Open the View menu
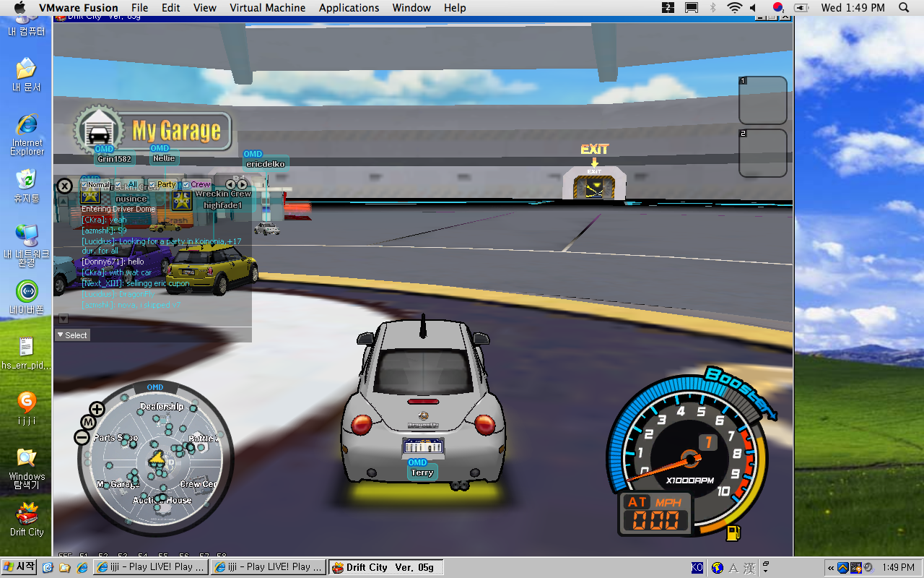Image resolution: width=924 pixels, height=578 pixels. [x=205, y=8]
